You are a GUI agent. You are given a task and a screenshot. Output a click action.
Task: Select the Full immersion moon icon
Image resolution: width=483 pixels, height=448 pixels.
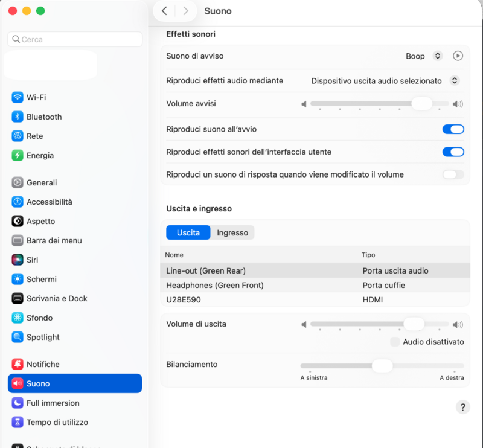click(x=18, y=403)
